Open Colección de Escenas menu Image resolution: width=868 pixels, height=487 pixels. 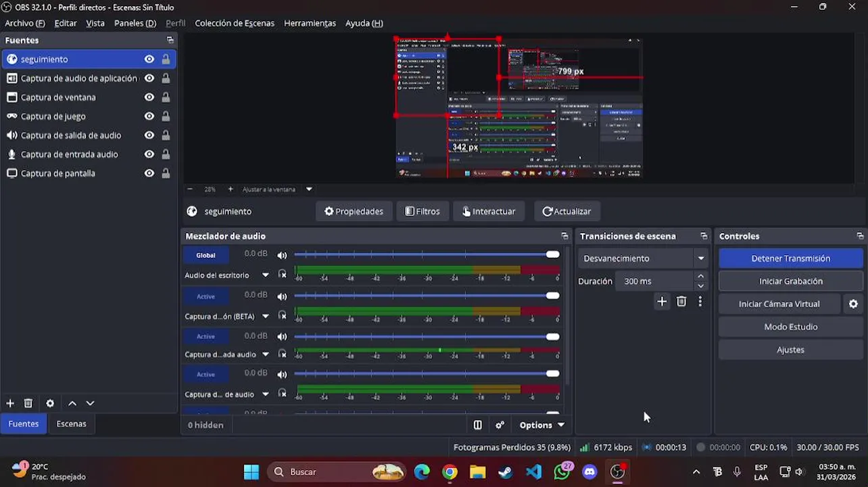click(x=235, y=23)
